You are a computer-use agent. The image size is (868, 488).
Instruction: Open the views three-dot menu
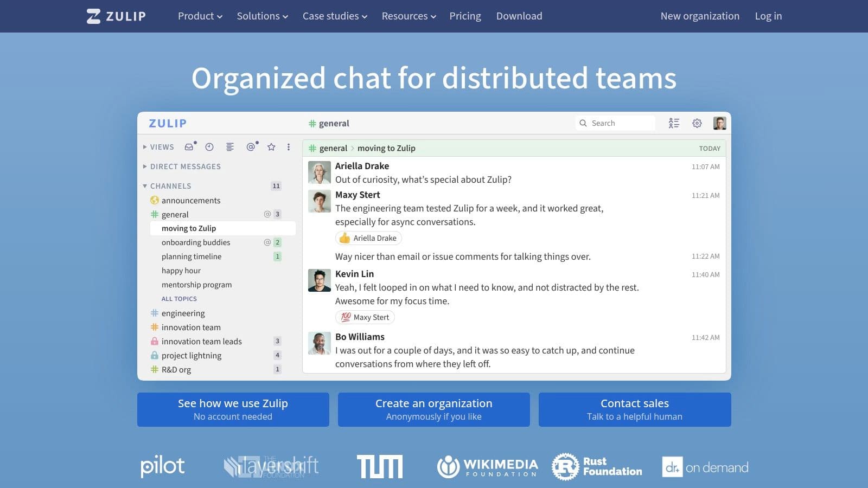coord(289,147)
